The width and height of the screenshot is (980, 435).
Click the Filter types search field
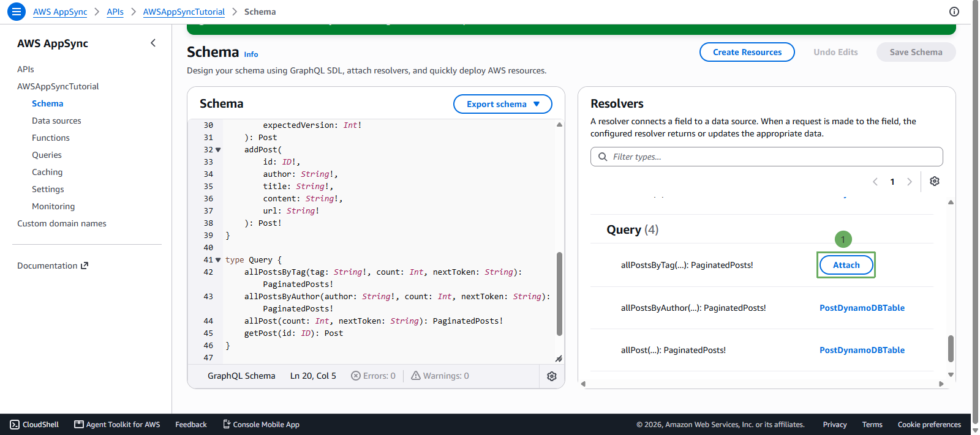(x=766, y=157)
